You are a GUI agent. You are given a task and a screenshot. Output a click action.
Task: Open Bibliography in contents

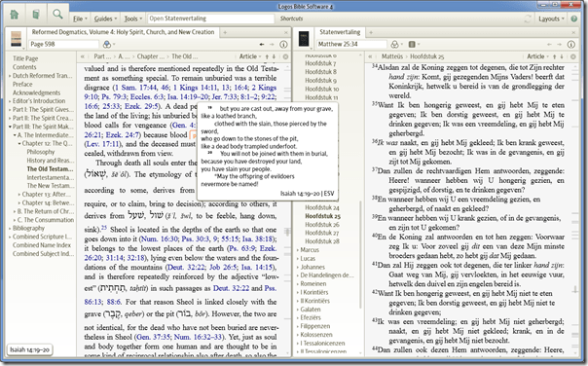(28, 229)
